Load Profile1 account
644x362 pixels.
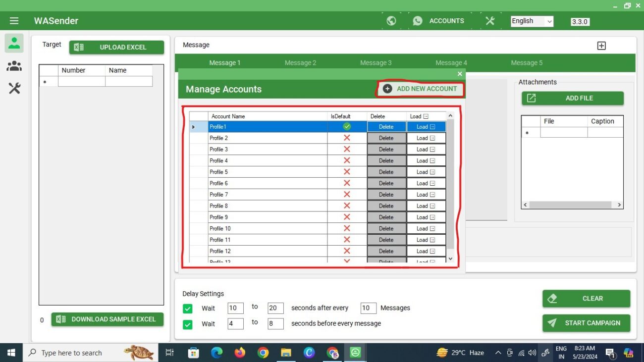426,127
